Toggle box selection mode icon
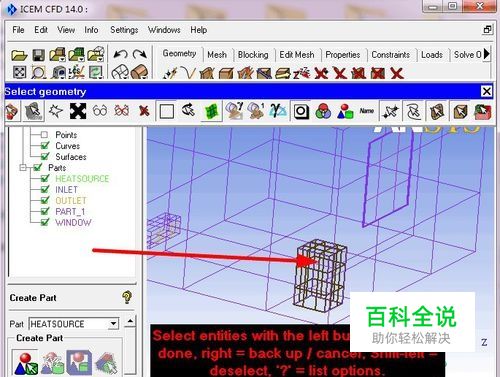 [166, 111]
